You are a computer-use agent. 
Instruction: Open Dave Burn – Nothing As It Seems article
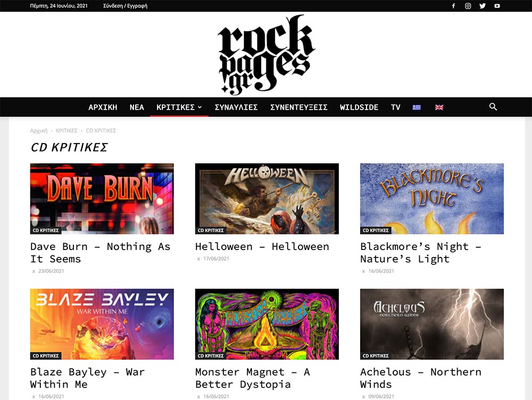coord(101,253)
